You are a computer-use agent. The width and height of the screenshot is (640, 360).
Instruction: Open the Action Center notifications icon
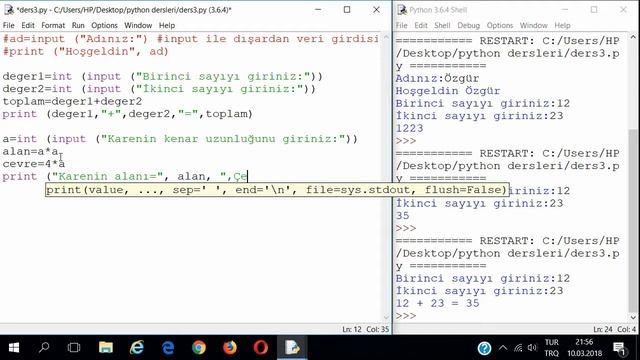(620, 348)
